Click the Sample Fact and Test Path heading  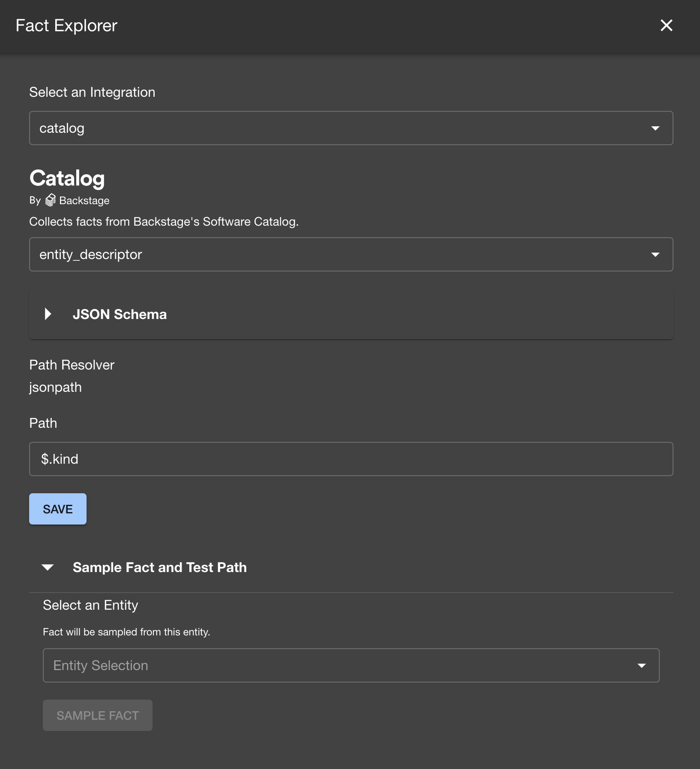[160, 567]
